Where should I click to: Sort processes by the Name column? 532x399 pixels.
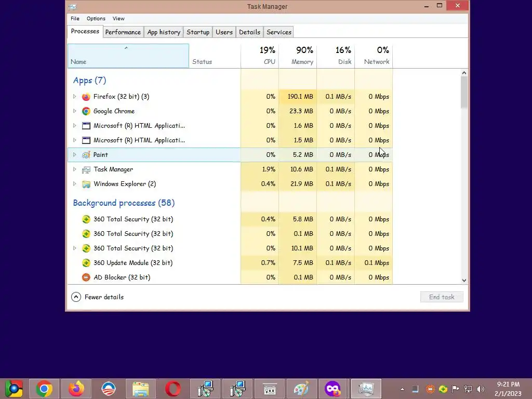pyautogui.click(x=128, y=56)
